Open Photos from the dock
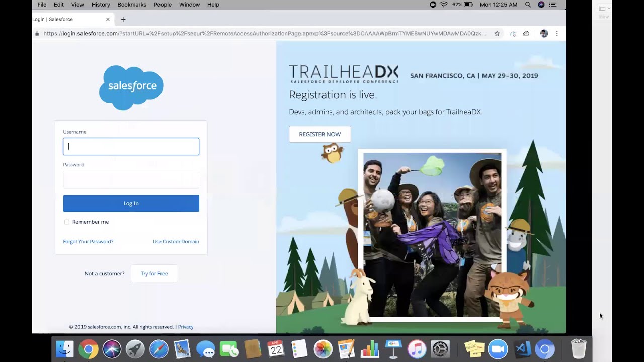644x362 pixels. click(323, 349)
